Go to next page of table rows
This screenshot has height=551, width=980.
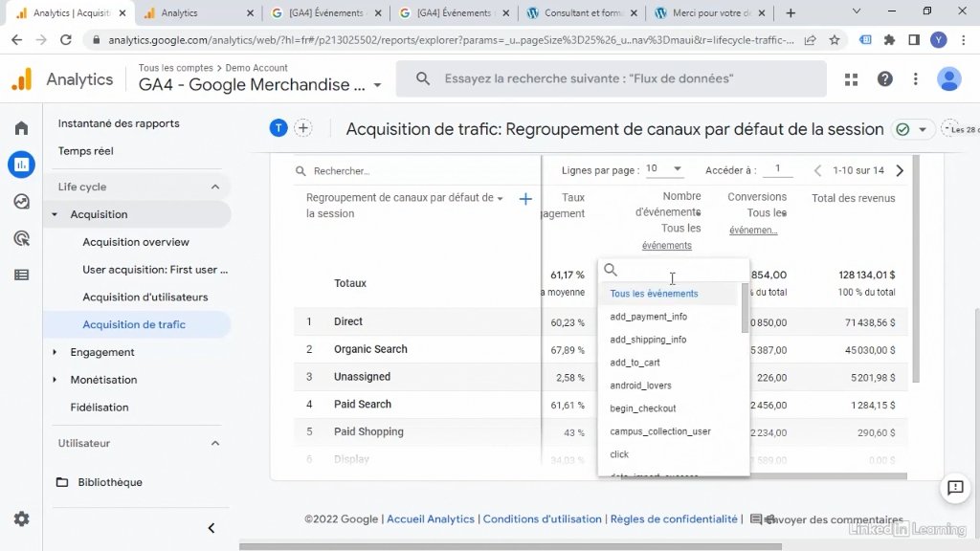tap(900, 170)
